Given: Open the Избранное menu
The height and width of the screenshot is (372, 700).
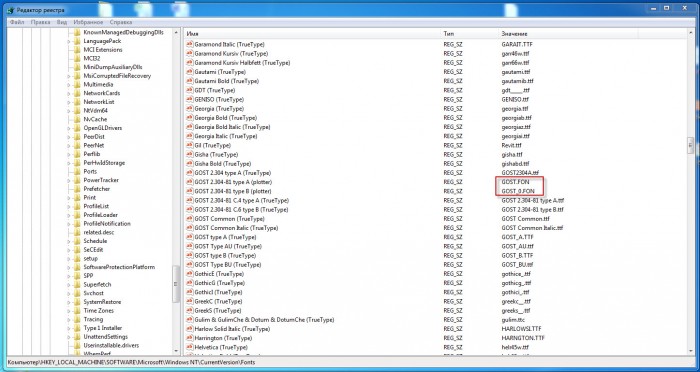Looking at the screenshot, I should (x=88, y=22).
